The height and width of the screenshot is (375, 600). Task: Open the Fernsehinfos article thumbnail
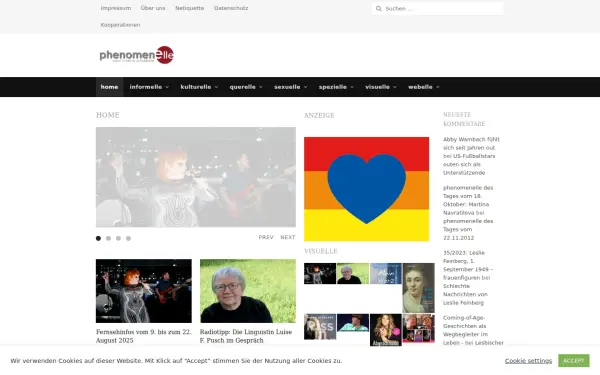coord(144,291)
